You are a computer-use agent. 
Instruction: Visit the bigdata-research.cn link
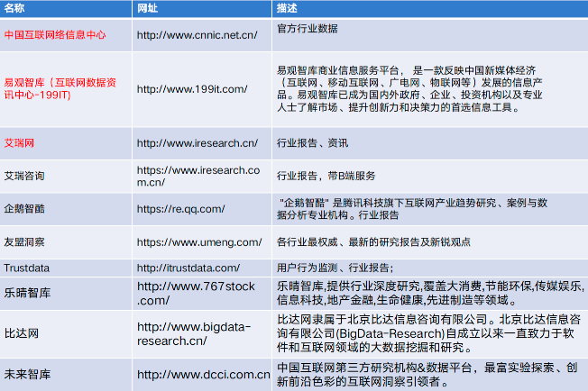(193, 332)
